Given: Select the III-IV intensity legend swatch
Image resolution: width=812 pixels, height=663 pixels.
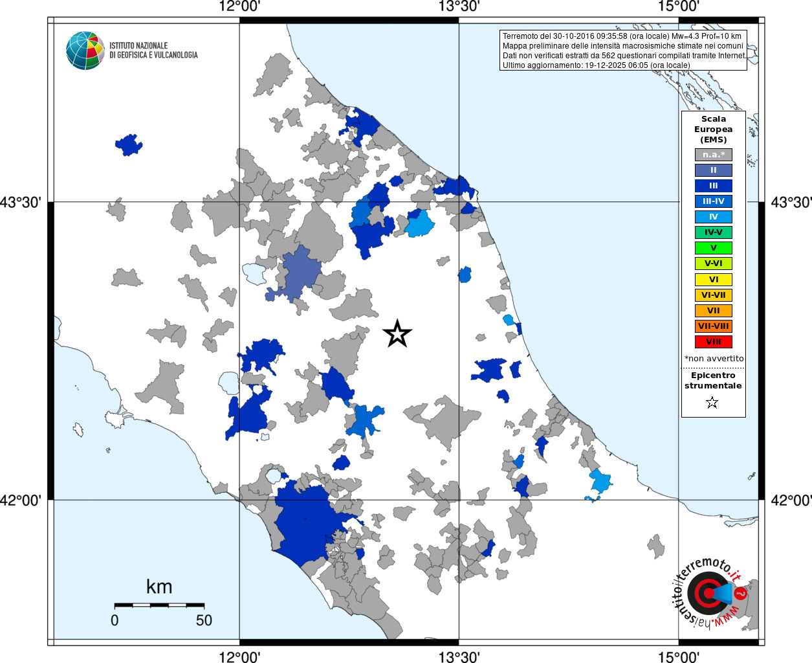Looking at the screenshot, I should tap(714, 201).
